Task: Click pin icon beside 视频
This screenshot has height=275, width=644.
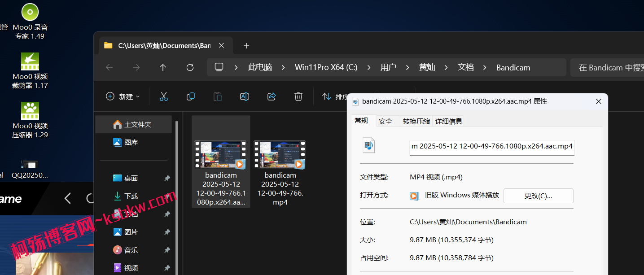Action: tap(167, 268)
